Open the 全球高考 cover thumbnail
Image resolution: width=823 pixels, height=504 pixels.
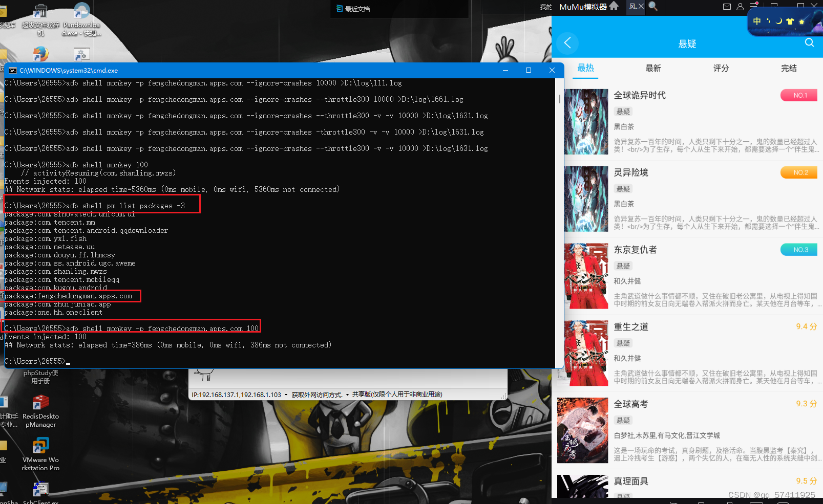[583, 430]
